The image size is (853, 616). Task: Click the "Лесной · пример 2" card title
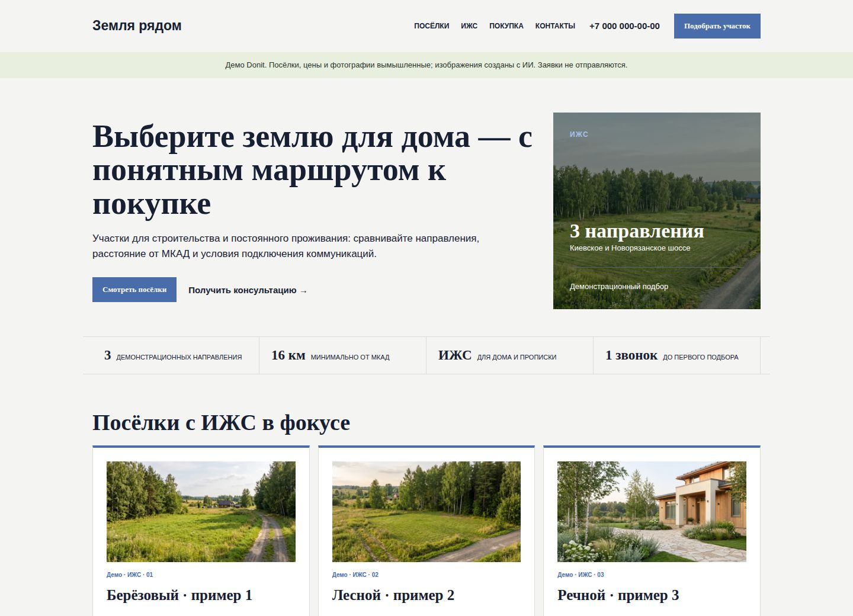click(393, 595)
